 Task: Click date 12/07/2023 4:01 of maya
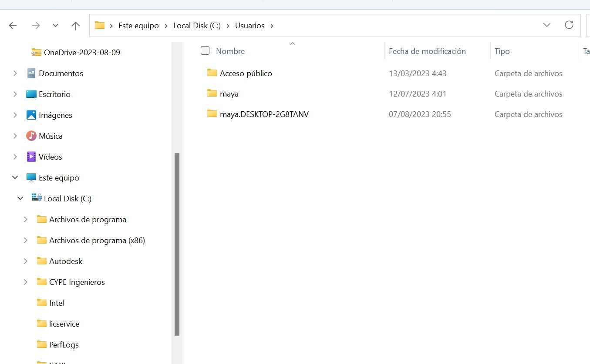pos(418,94)
